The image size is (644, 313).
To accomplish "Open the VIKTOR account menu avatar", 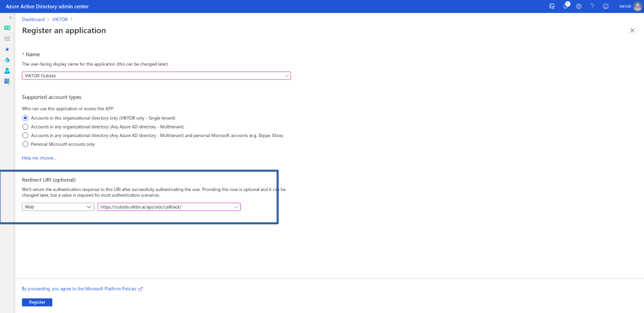I will (x=637, y=6).
